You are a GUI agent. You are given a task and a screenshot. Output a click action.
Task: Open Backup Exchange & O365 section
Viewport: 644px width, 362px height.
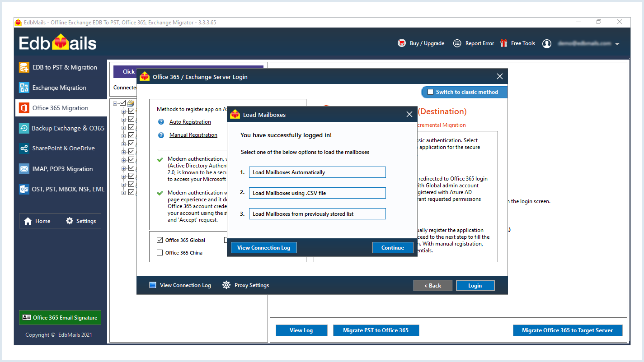point(61,128)
